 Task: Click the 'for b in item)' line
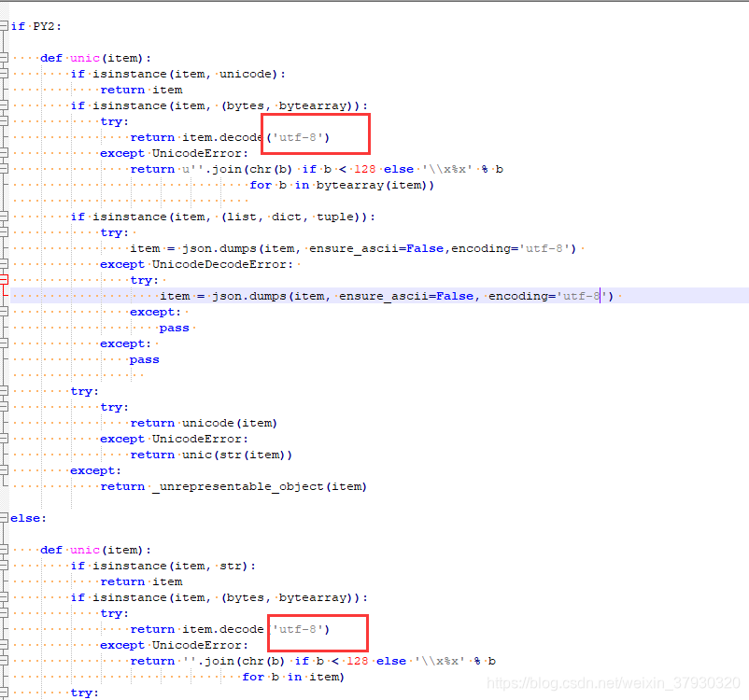coord(293,677)
